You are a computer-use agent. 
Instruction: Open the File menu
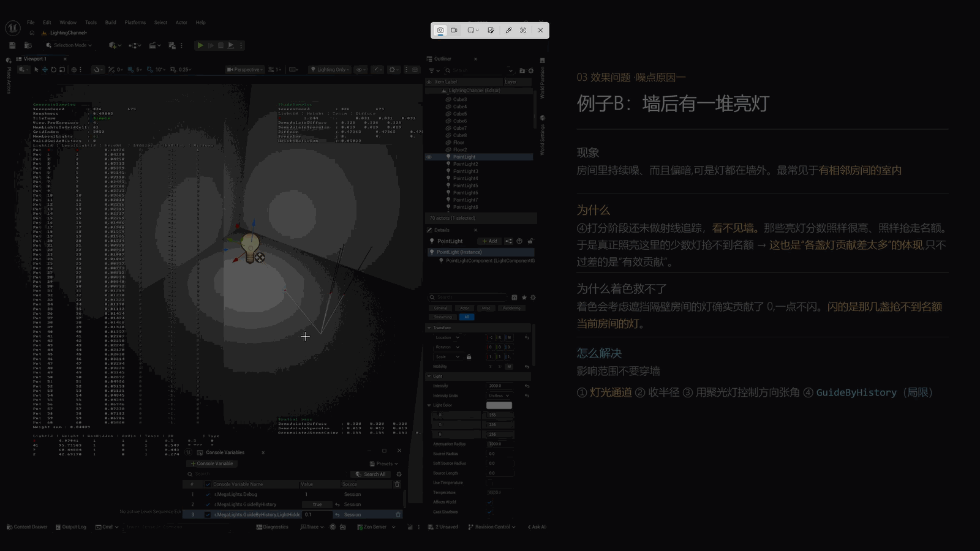[31, 23]
